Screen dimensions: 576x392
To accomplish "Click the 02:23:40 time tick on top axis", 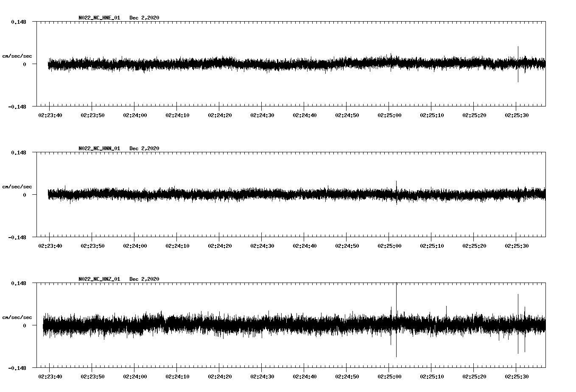I will tap(49, 115).
